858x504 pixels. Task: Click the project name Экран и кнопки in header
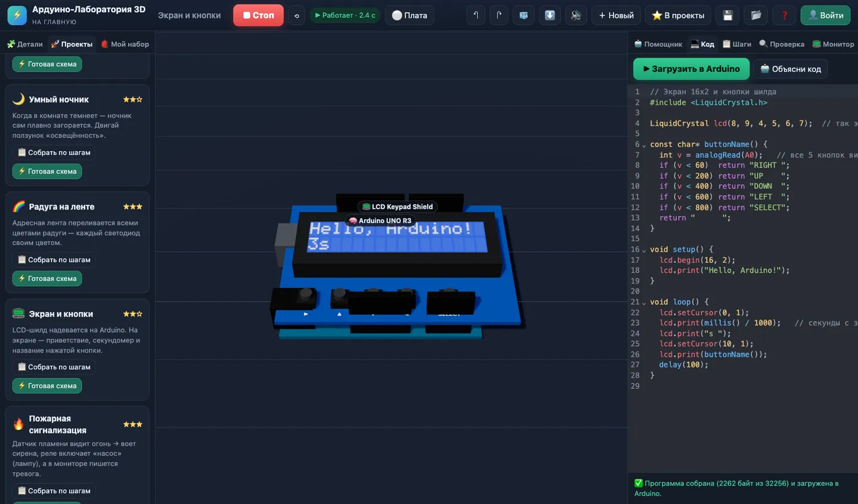click(x=189, y=15)
